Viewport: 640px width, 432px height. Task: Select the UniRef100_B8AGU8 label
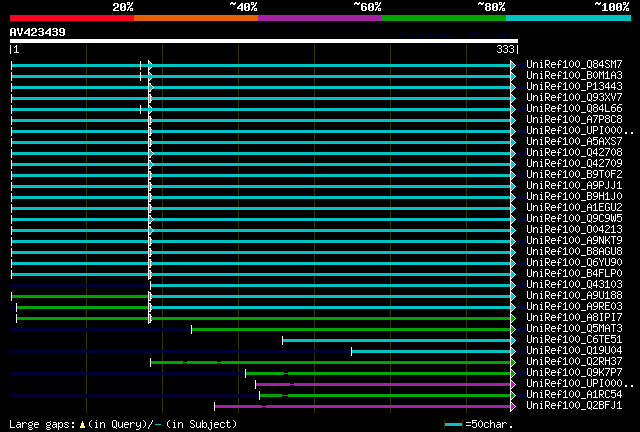coord(574,252)
